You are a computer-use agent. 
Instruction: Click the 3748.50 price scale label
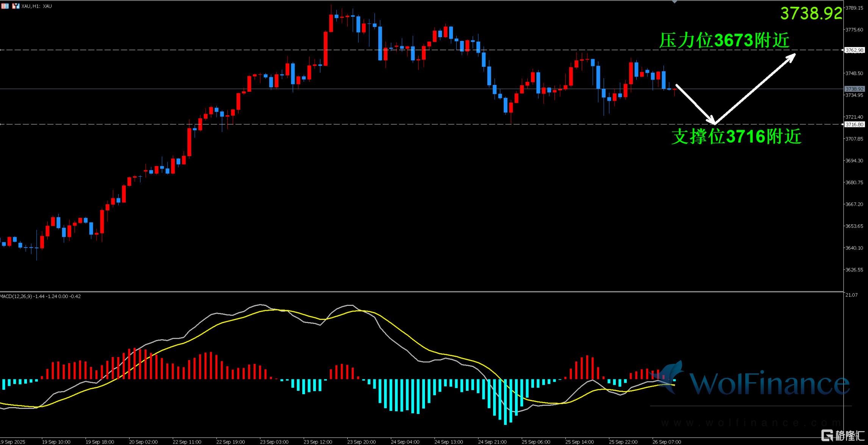click(854, 73)
